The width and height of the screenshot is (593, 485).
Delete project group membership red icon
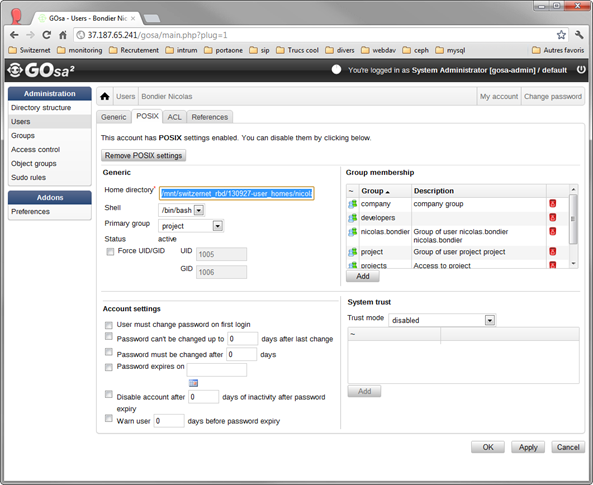click(x=553, y=252)
